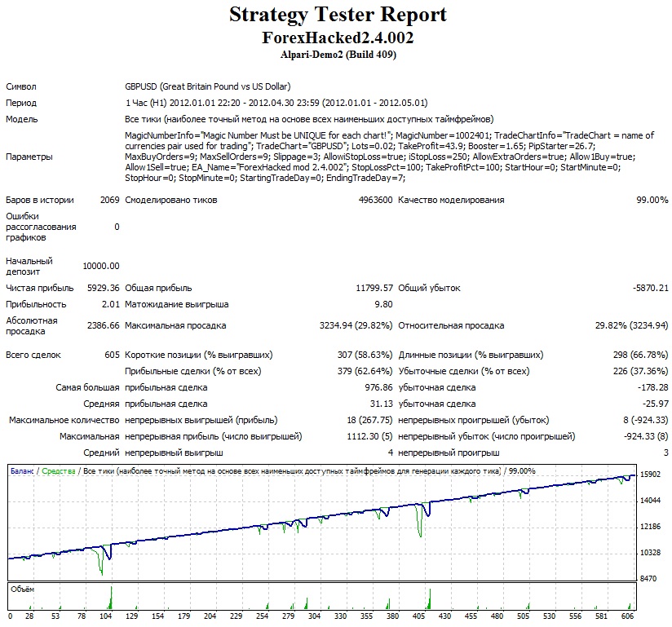Image resolution: width=672 pixels, height=627 pixels.
Task: Select maximal consecutive profit 1112.30 (5)
Action: coord(370,437)
